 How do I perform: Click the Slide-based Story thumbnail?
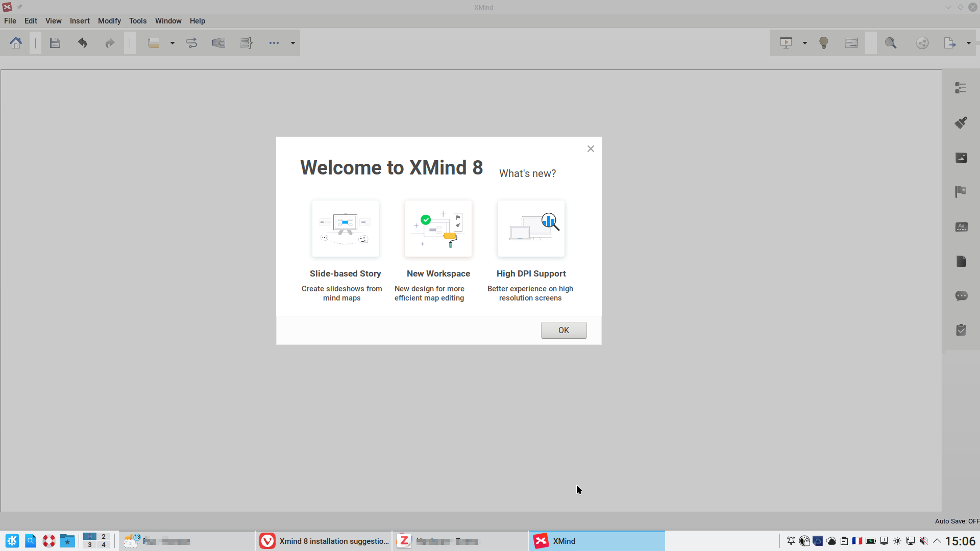[x=346, y=229]
